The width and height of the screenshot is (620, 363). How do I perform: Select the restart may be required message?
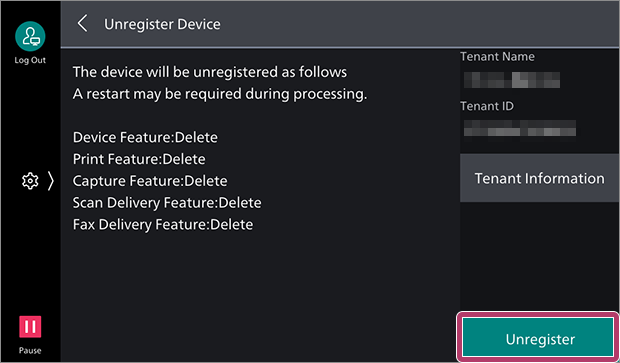(x=220, y=94)
